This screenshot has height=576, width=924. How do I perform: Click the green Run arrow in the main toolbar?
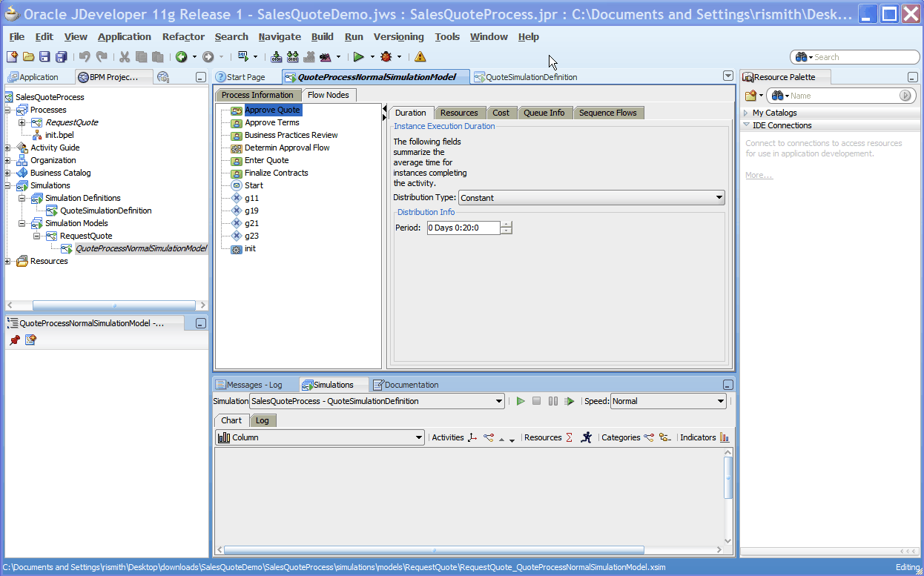coord(358,57)
